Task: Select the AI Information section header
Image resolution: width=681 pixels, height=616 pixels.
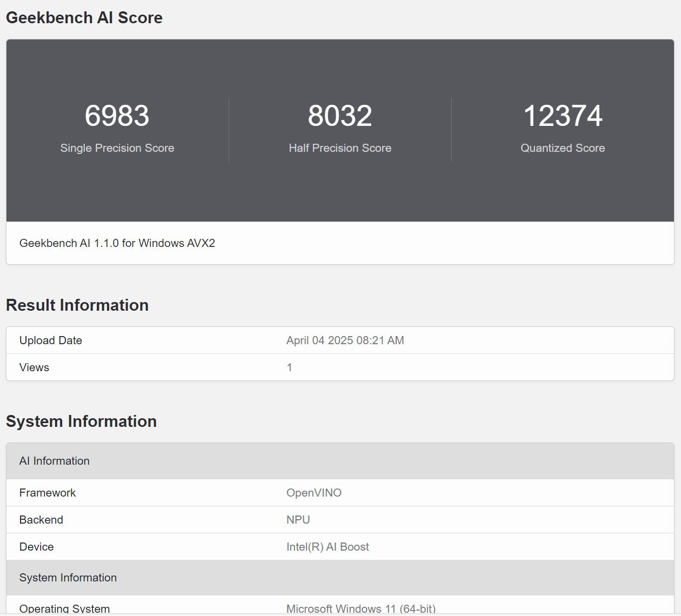Action: [x=55, y=461]
